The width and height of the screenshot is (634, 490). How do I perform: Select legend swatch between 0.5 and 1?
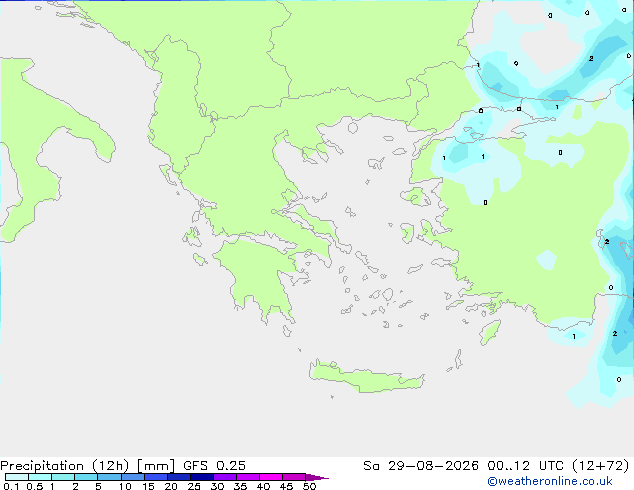click(x=40, y=477)
